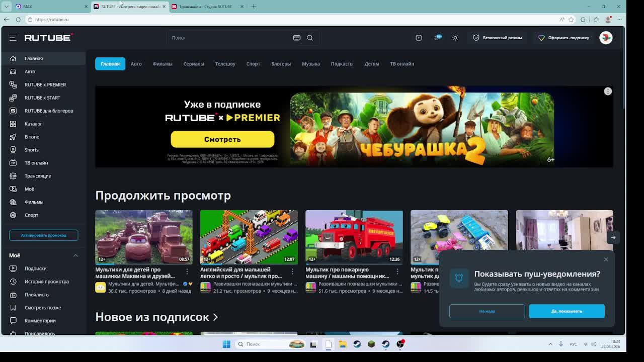Open Комментарии in the sidebar
The image size is (644, 362).
(44, 321)
